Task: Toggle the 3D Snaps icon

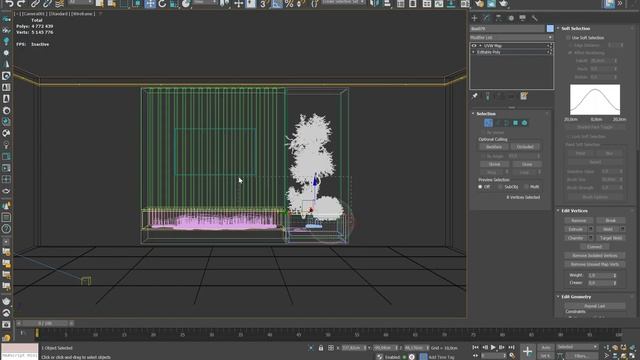Action: (263, 4)
